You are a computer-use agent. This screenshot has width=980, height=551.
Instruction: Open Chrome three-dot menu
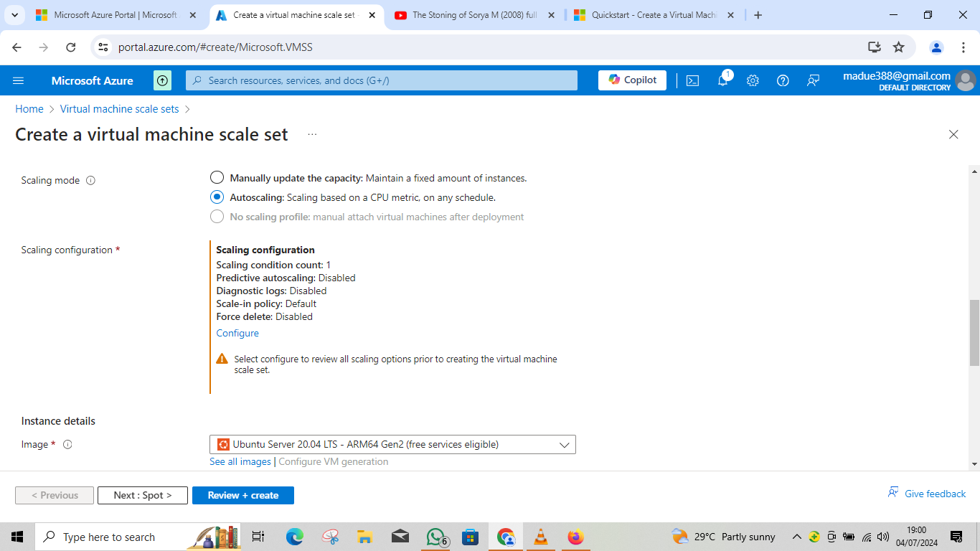coord(963,47)
